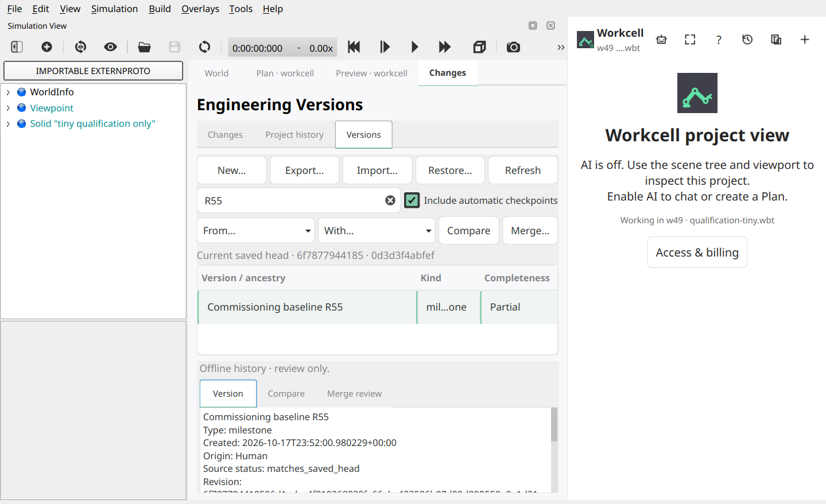
Task: Open the Simulation menu
Action: click(x=114, y=9)
